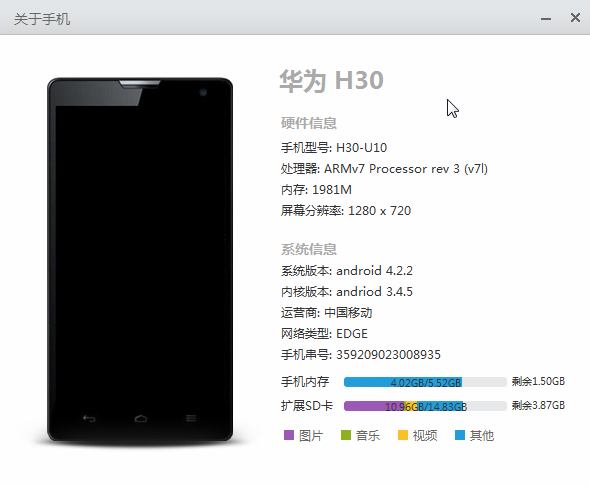The width and height of the screenshot is (590, 486).
Task: Click the 手机内存 storage usage bar
Action: point(425,382)
